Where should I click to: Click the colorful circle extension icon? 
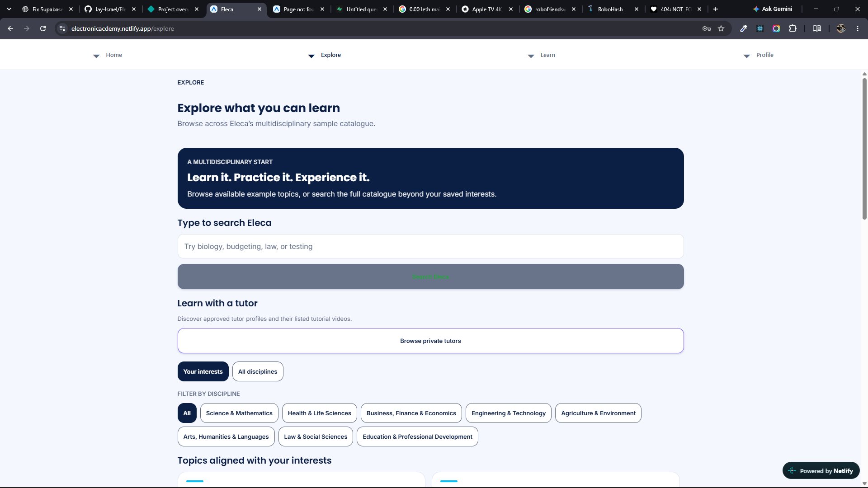click(776, 28)
